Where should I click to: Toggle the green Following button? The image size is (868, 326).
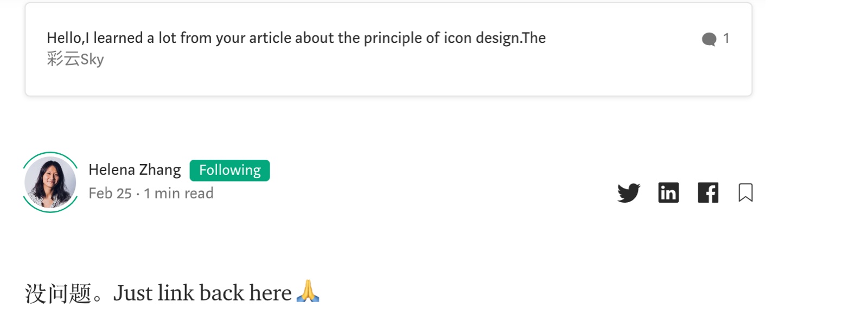[x=229, y=171]
